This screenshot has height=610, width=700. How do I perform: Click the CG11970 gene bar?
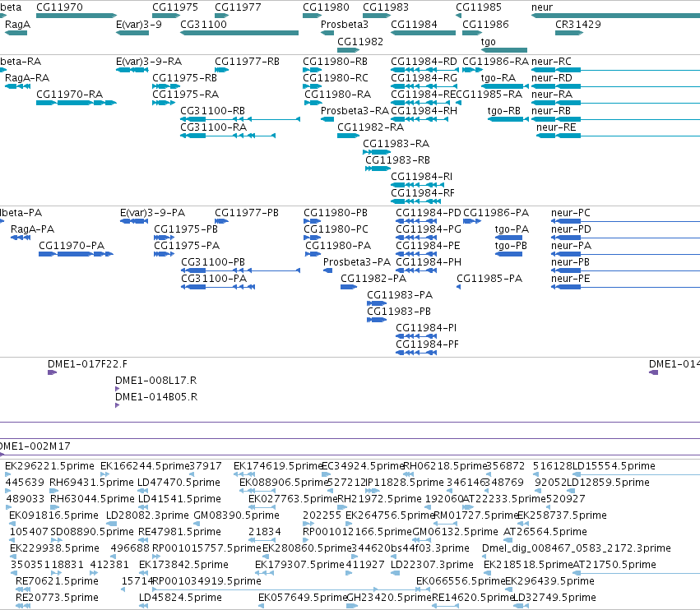[x=76, y=16]
